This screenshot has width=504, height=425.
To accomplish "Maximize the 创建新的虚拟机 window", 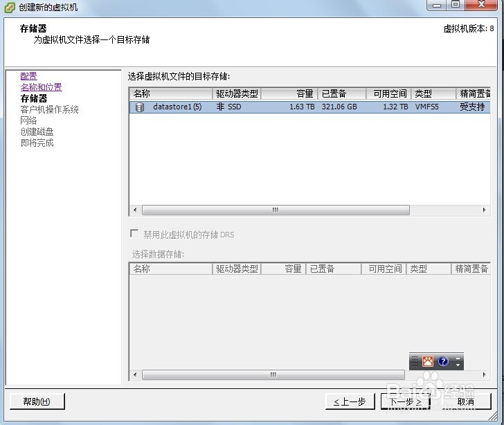I will (455, 5).
